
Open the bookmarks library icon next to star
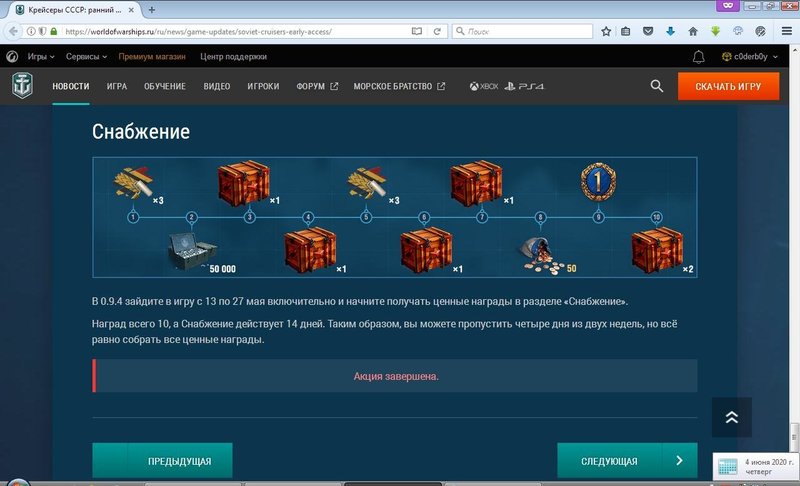[x=626, y=32]
